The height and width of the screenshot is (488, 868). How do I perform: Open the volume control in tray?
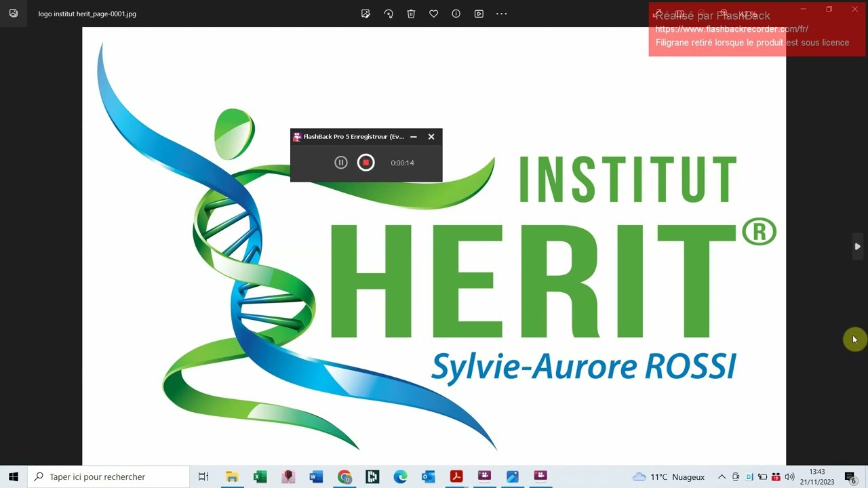tap(789, 476)
